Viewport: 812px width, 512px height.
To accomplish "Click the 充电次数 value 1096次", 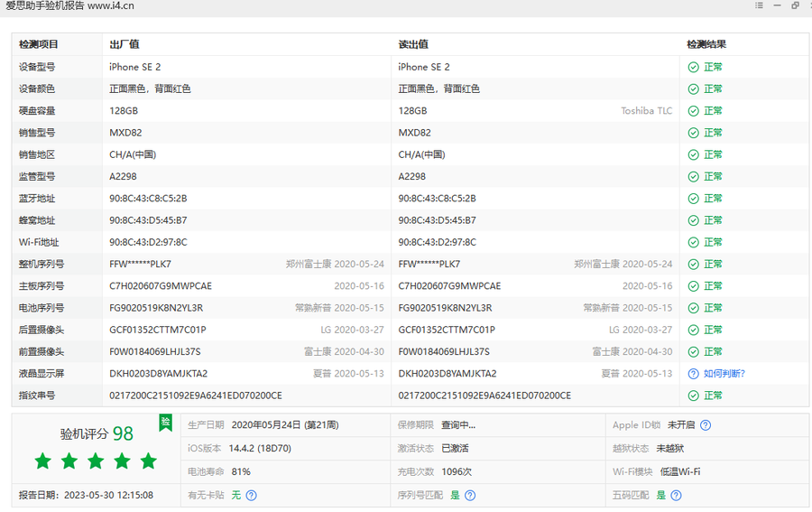I will pyautogui.click(x=457, y=471).
